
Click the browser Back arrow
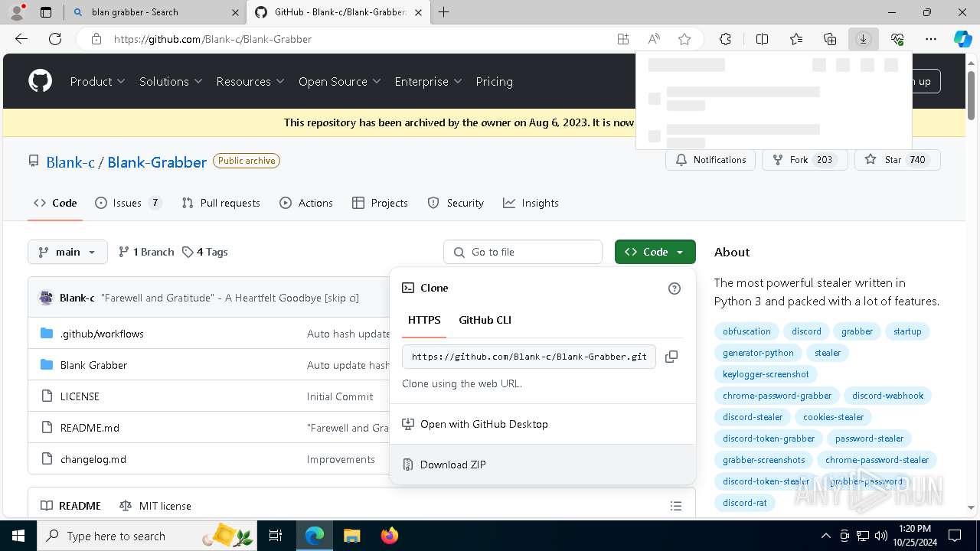click(21, 39)
